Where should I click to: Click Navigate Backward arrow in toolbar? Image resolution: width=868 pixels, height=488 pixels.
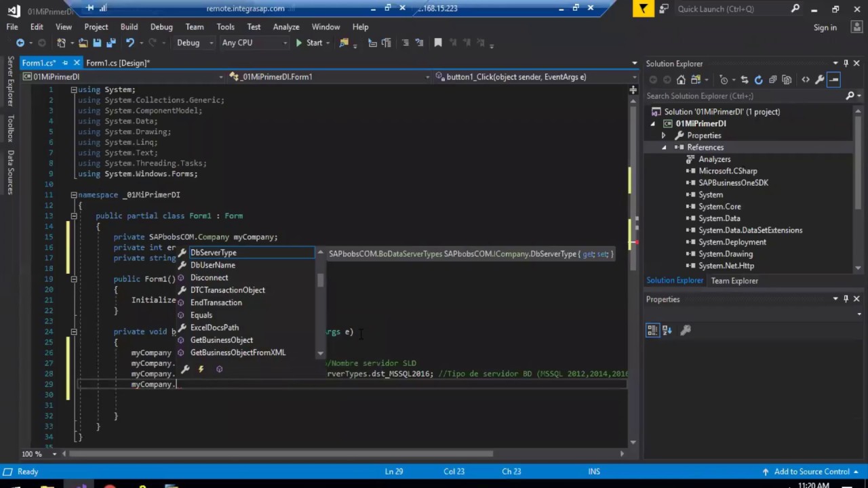(x=20, y=43)
